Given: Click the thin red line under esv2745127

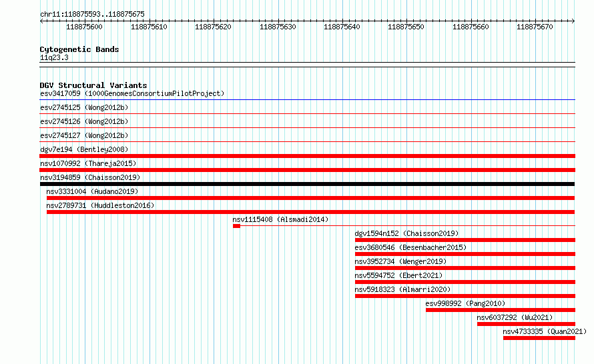Looking at the screenshot, I should point(307,141).
